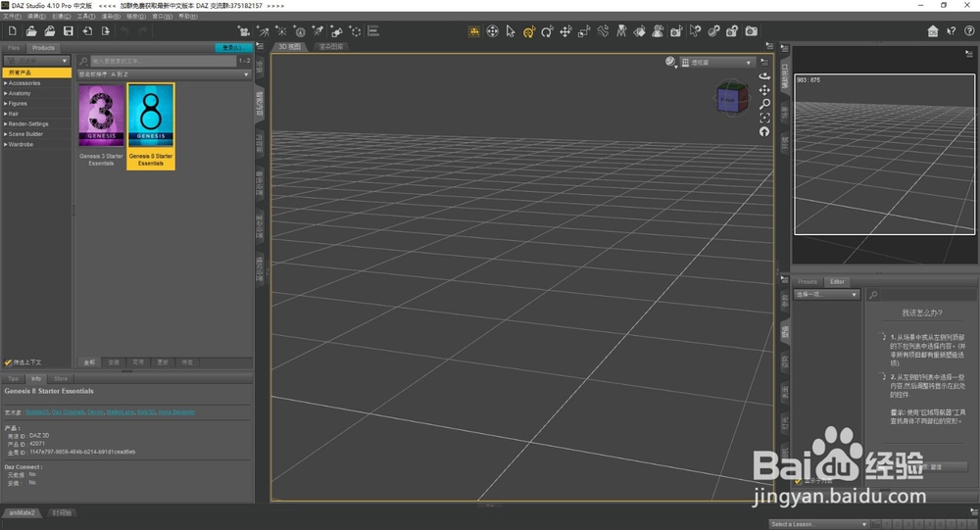Select the Spot Render camera tool

click(x=676, y=31)
